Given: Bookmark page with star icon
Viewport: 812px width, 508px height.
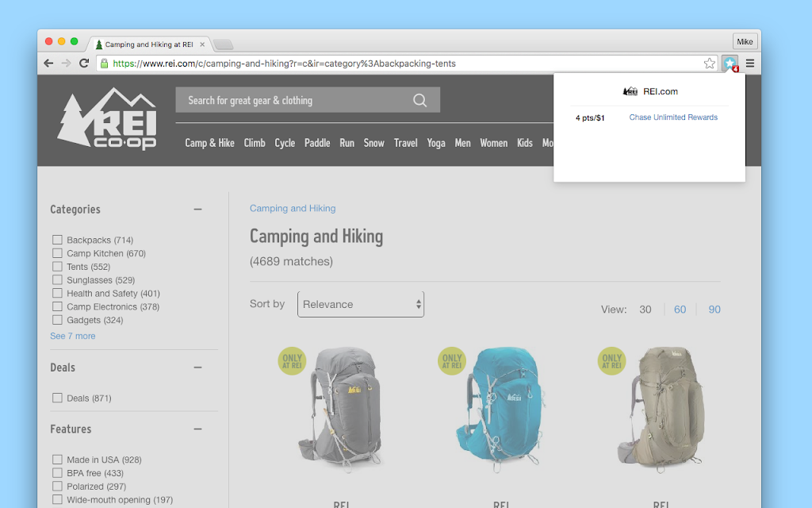Looking at the screenshot, I should point(710,63).
